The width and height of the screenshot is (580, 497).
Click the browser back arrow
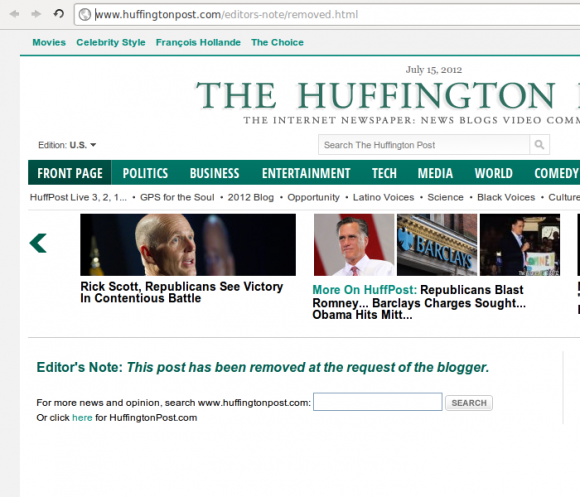[15, 14]
